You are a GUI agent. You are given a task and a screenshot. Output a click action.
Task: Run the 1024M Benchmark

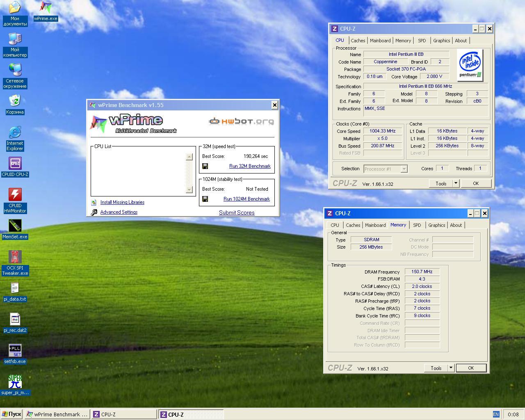(247, 199)
